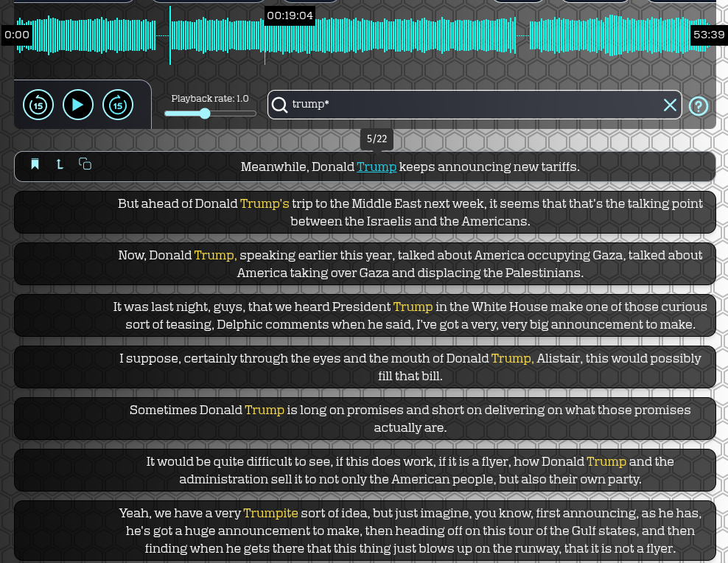This screenshot has width=728, height=563.
Task: Click the 0:00 start time label
Action: 17,35
